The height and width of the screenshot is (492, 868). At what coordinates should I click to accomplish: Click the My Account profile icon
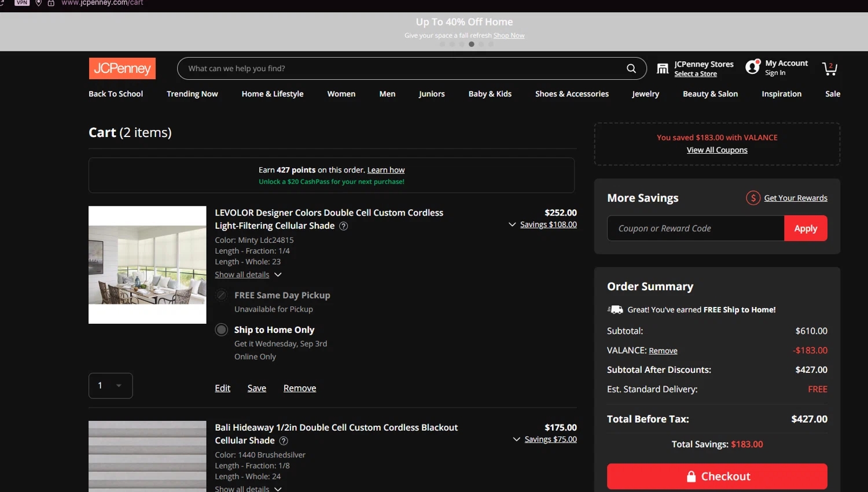tap(752, 67)
